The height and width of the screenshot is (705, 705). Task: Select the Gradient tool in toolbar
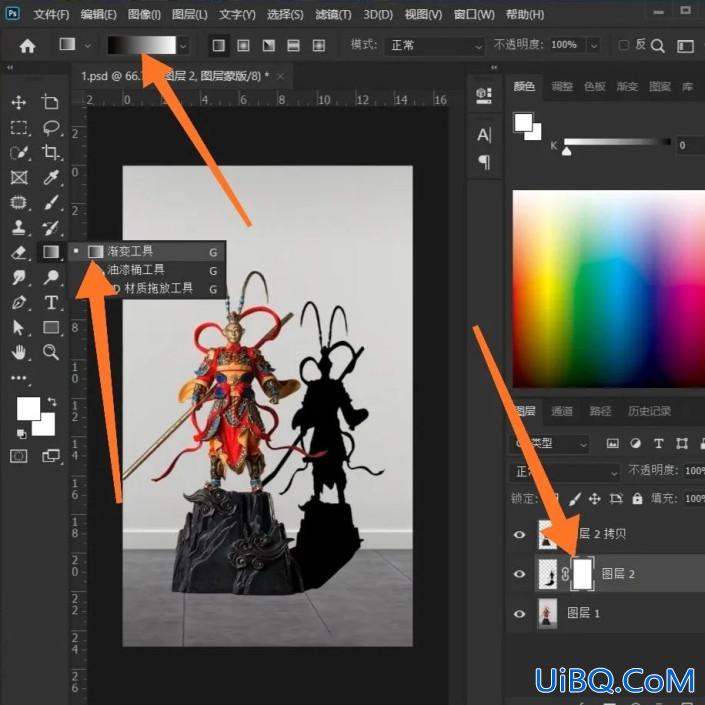(51, 252)
